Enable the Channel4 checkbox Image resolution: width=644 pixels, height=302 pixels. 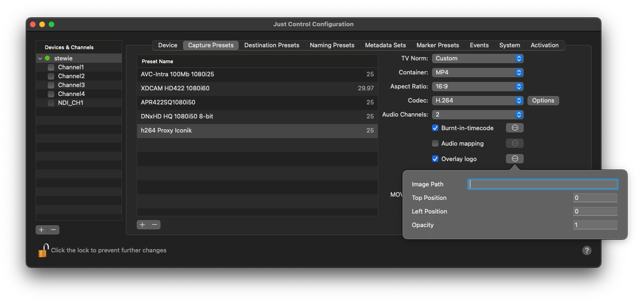tap(51, 94)
